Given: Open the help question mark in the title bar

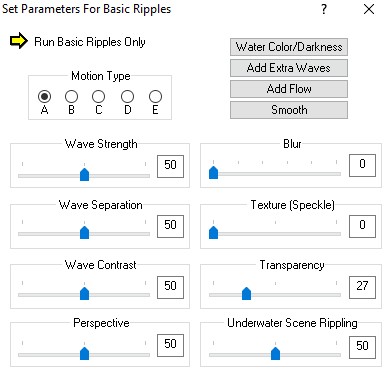Looking at the screenshot, I should tap(324, 9).
